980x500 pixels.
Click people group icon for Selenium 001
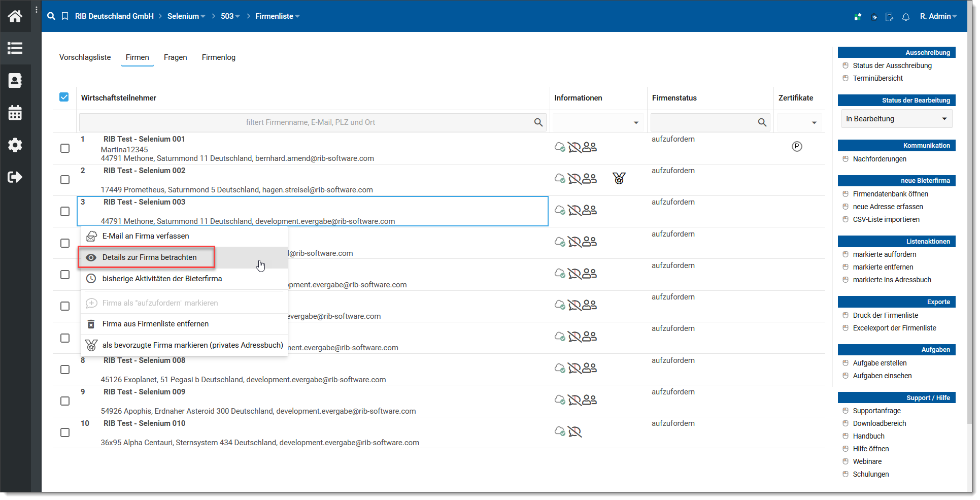590,147
